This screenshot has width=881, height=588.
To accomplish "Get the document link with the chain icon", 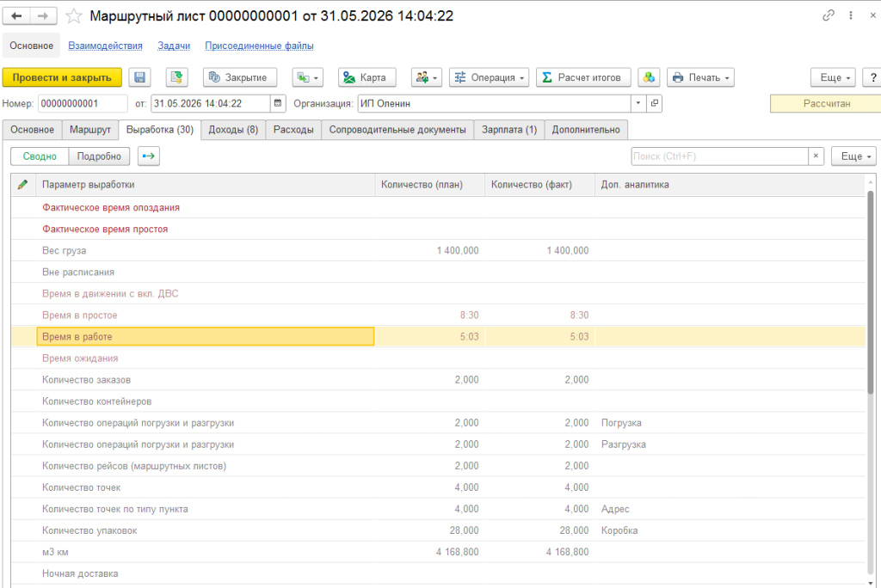I will pos(829,15).
